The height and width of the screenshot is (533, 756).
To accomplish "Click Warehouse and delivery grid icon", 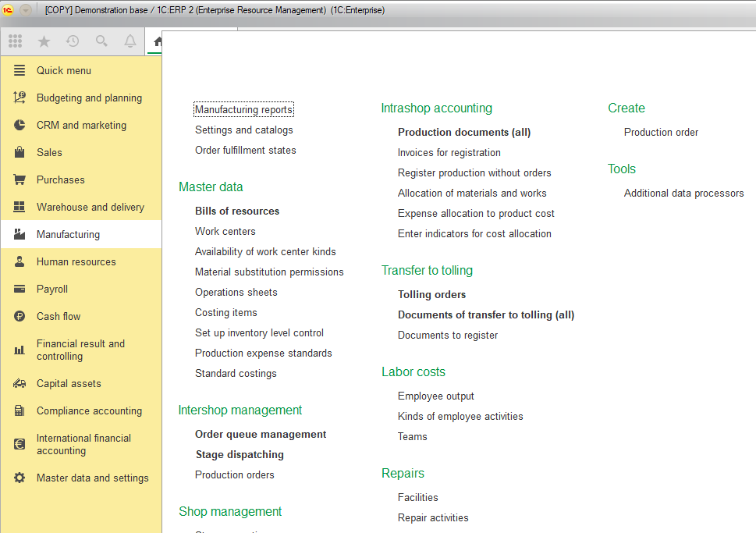I will point(20,207).
